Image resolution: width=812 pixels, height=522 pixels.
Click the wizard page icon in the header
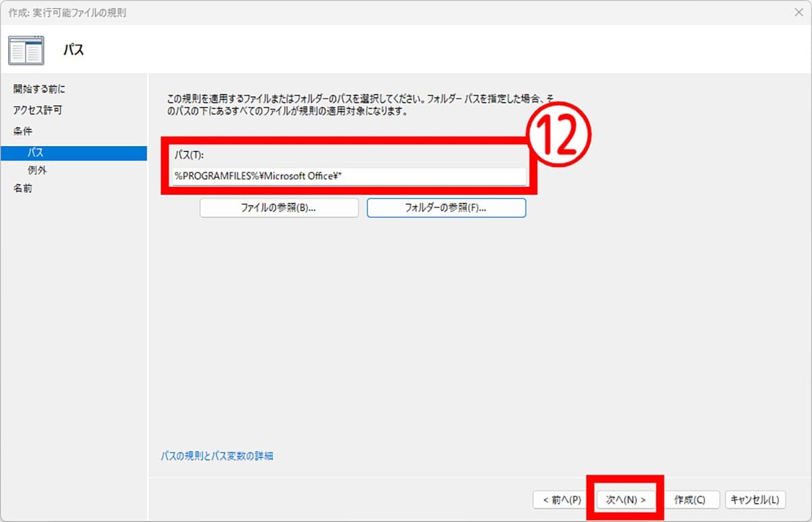(26, 50)
